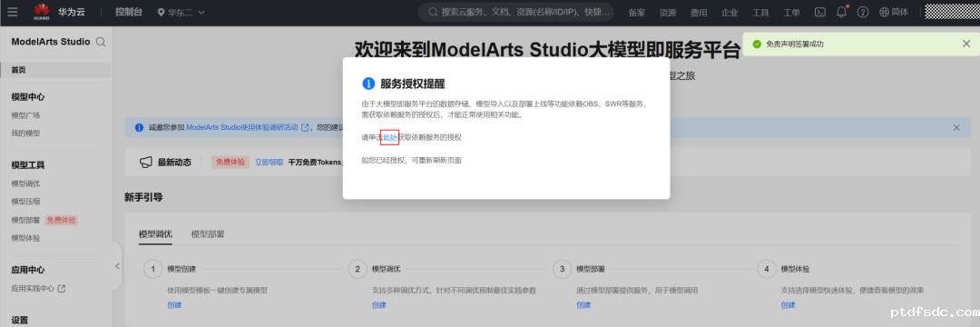
Task: Open 模型广场 in the sidebar
Action: [x=25, y=115]
